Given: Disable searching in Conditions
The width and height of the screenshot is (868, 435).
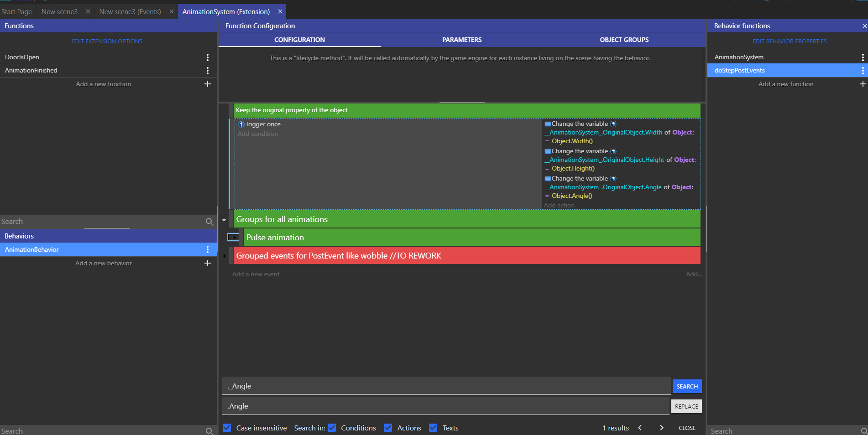Looking at the screenshot, I should [332, 428].
